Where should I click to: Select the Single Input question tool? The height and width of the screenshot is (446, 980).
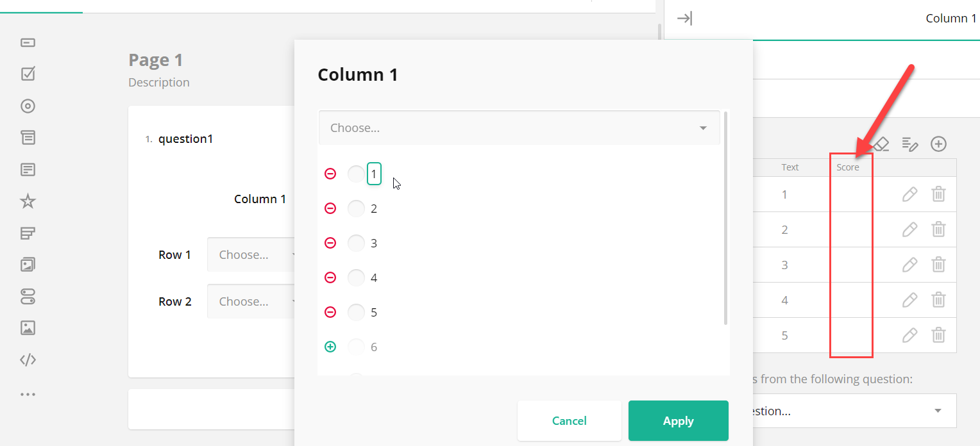click(28, 42)
